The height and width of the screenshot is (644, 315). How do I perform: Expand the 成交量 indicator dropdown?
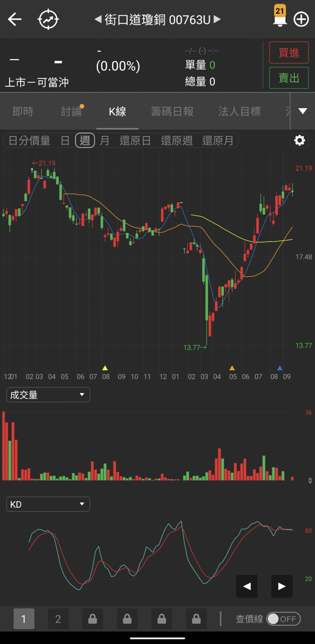point(48,395)
